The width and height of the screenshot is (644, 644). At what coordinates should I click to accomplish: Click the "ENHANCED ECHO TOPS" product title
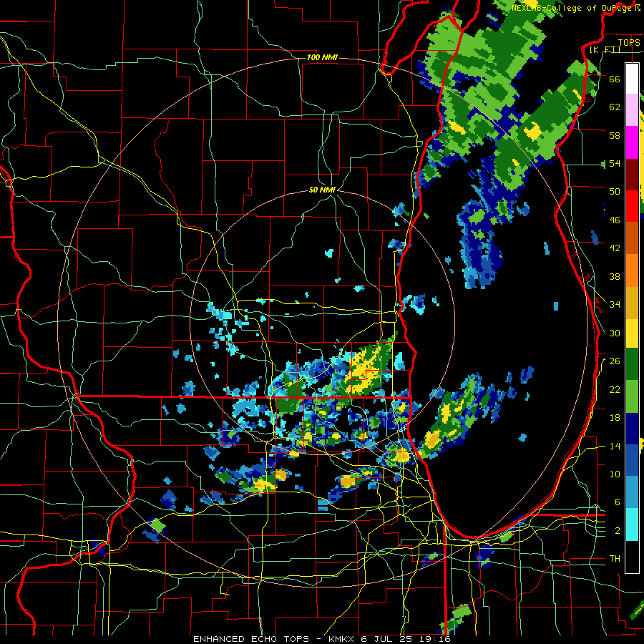pos(251,639)
